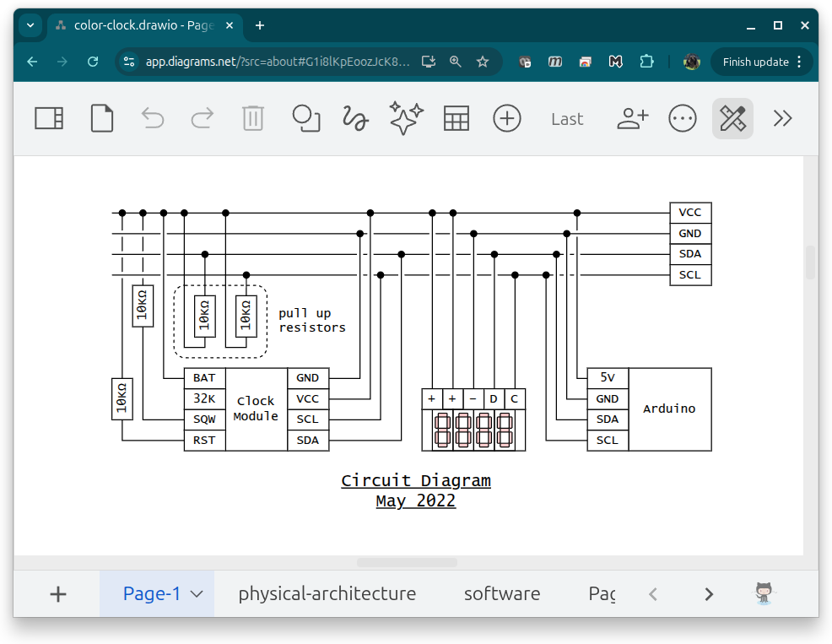This screenshot has width=832, height=644.
Task: Switch to the software page tab
Action: tap(502, 593)
